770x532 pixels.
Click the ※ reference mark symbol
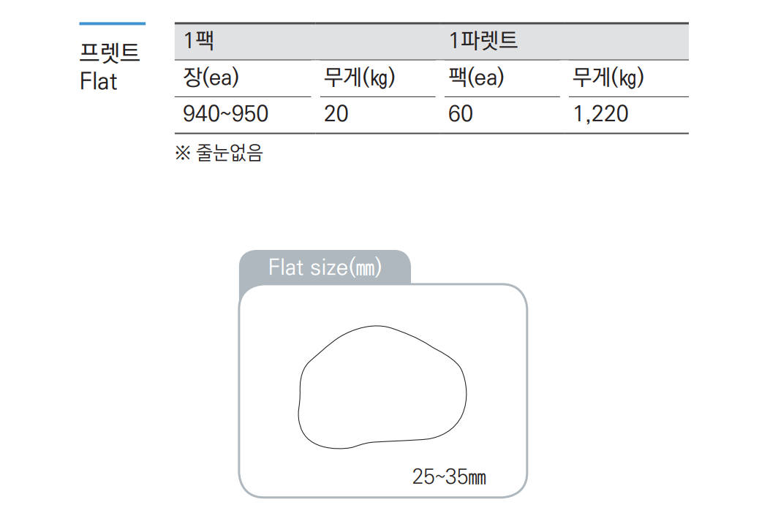pyautogui.click(x=182, y=153)
